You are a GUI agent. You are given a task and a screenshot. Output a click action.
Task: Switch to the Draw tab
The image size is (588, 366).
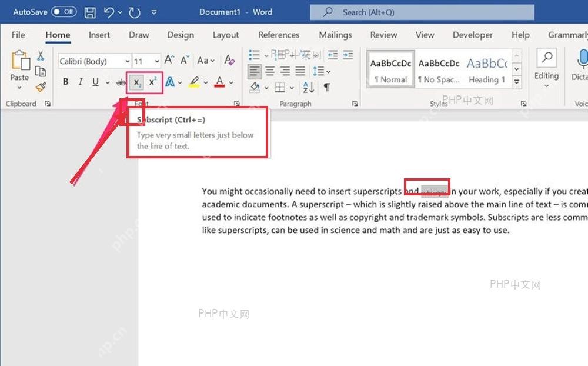pos(139,35)
